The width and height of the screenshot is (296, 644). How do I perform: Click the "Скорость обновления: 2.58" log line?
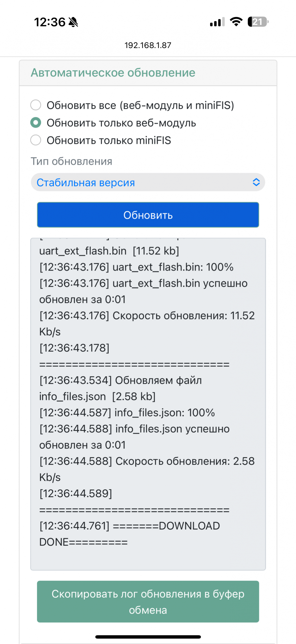coord(147,461)
